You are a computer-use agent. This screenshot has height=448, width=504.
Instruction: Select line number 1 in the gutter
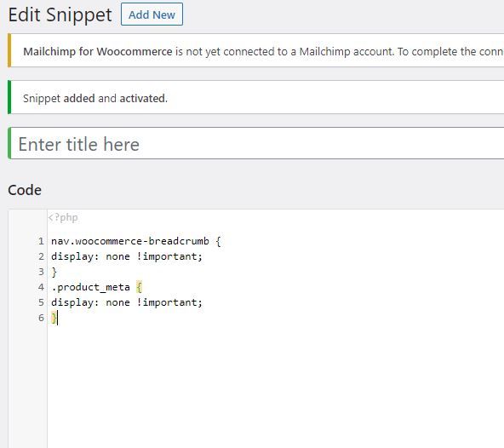point(41,241)
